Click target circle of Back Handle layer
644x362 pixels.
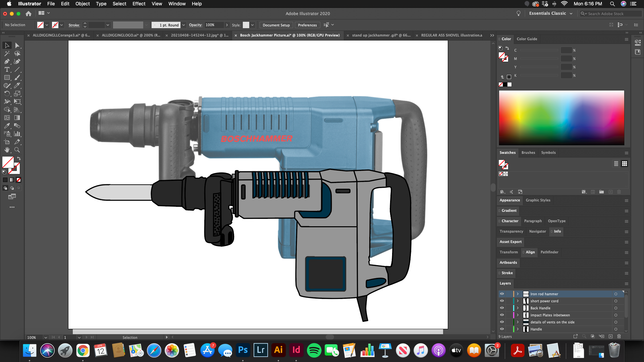616,308
